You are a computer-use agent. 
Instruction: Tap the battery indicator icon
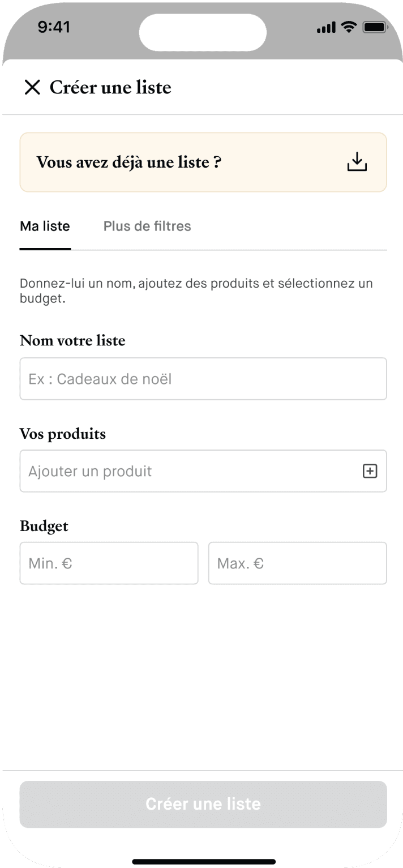click(374, 27)
